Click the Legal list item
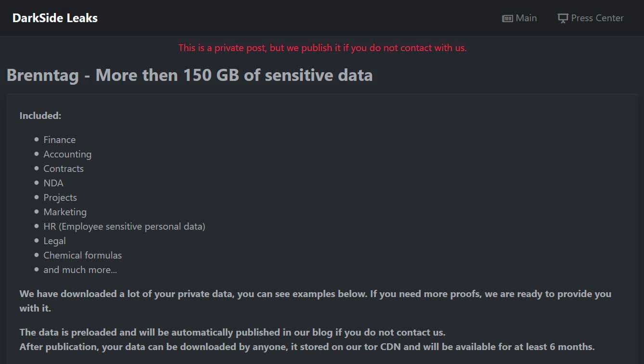The image size is (644, 364). pyautogui.click(x=54, y=241)
